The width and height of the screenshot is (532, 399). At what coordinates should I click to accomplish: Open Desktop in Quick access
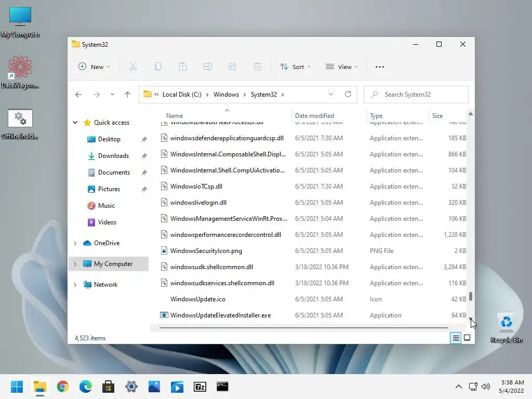coord(109,139)
